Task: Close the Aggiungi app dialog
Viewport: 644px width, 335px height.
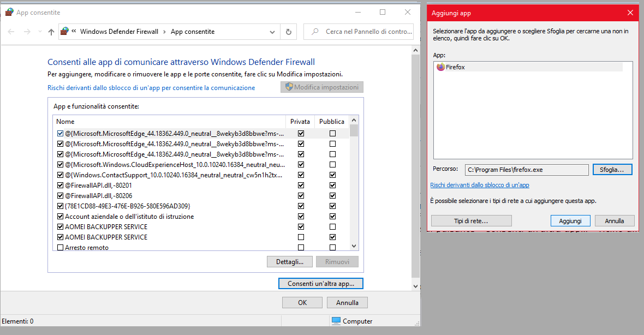Action: 630,13
